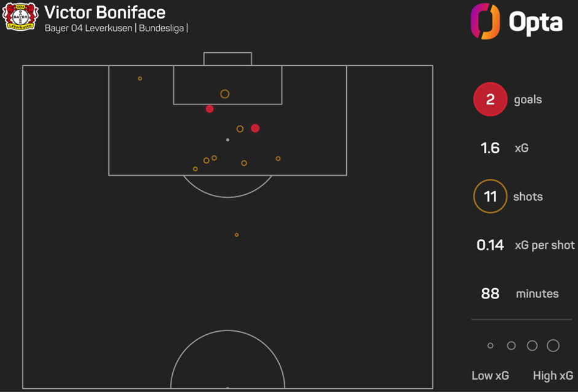Click the grey penalty spot dot

point(228,139)
